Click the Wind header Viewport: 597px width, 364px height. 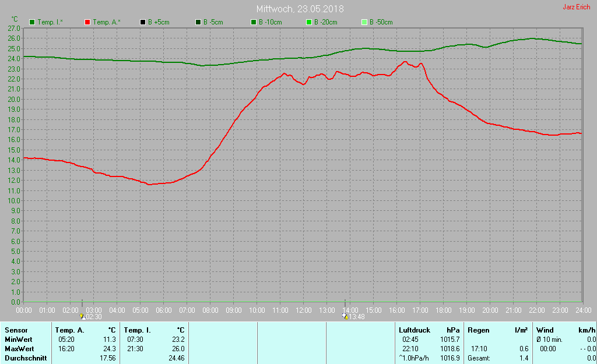click(545, 330)
